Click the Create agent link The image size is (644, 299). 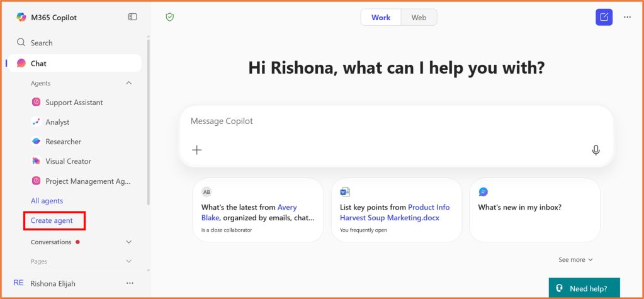[52, 220]
